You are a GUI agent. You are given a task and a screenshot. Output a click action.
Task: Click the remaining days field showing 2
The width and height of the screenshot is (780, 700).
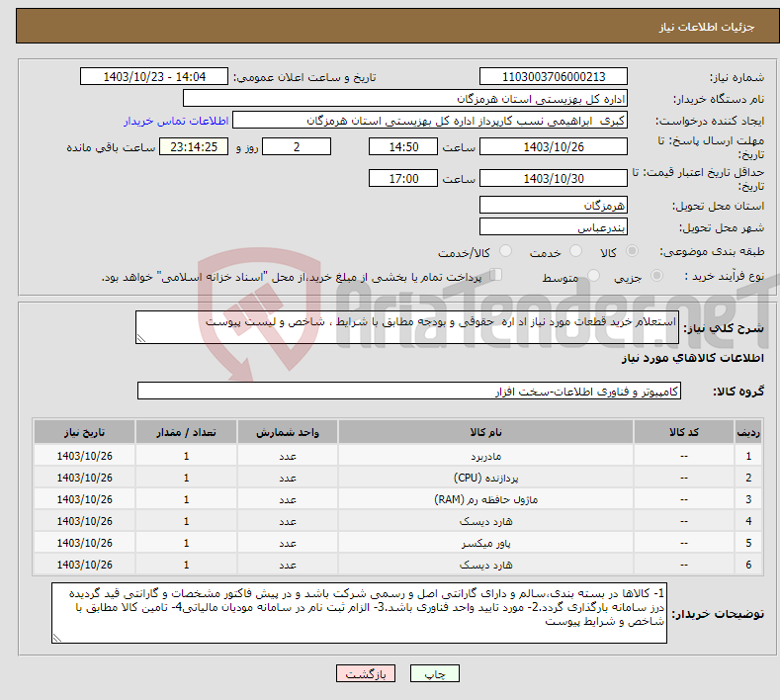click(297, 146)
